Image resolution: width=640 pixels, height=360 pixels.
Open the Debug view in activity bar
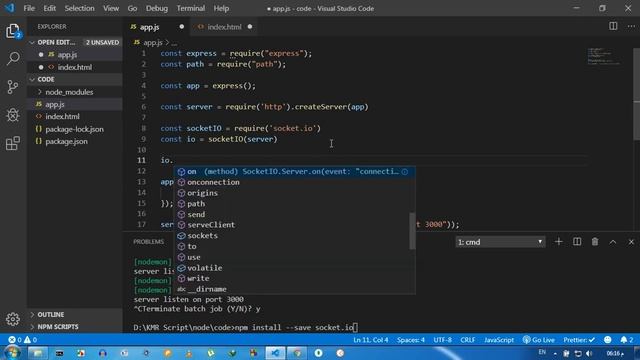pos(13,115)
